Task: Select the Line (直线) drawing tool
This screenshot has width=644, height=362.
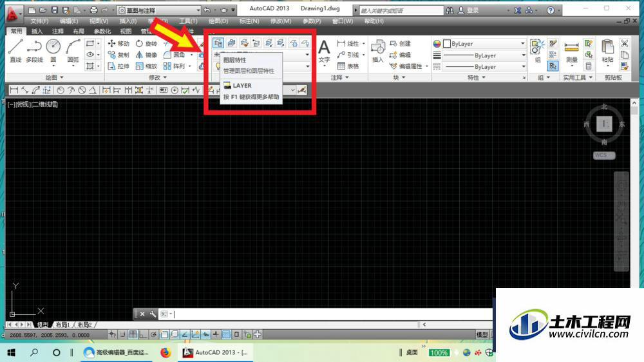Action: (15, 51)
